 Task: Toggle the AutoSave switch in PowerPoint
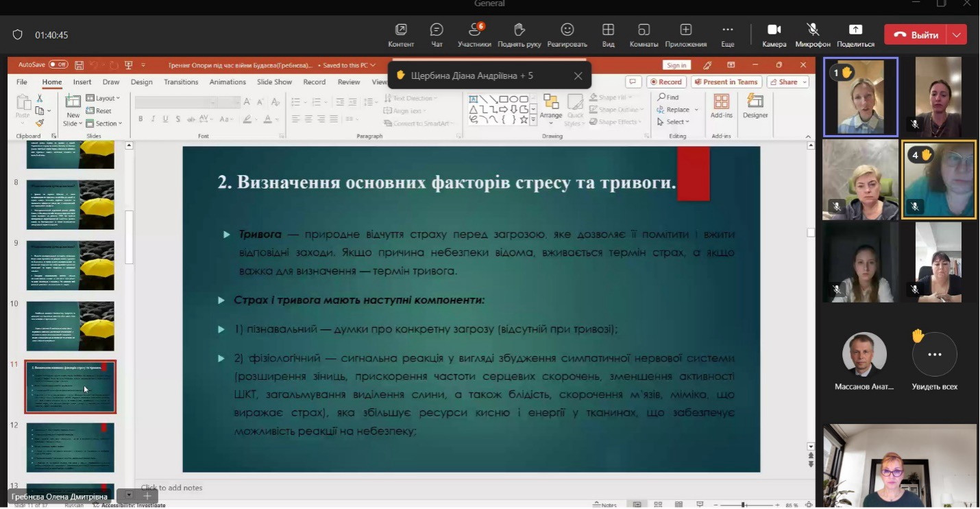point(58,65)
